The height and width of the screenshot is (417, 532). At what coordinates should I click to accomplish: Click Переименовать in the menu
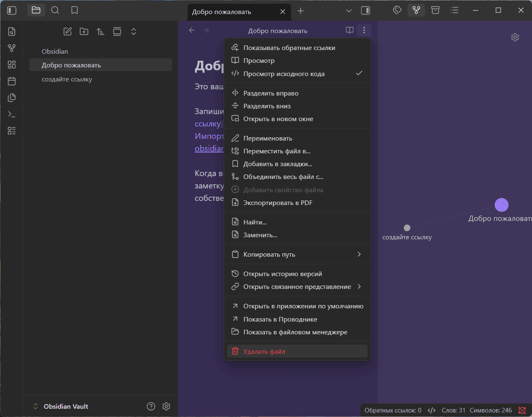(x=297, y=138)
